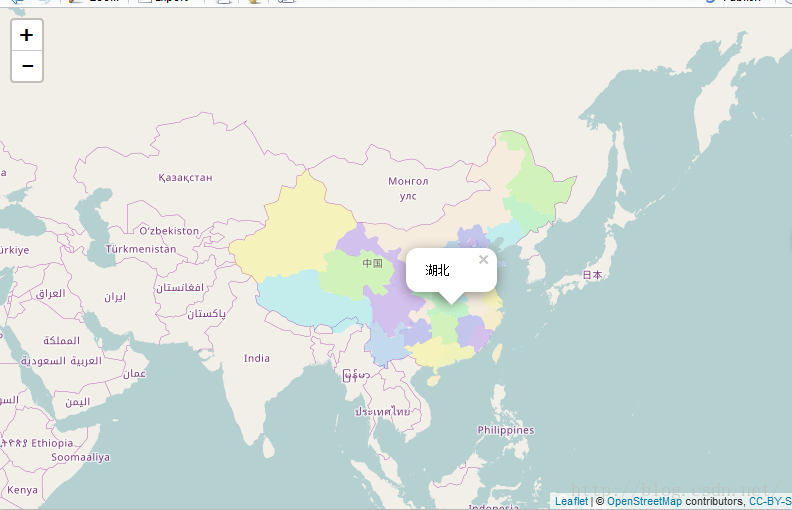Open the Leaflet attribution link
792x510 pixels.
tap(571, 501)
